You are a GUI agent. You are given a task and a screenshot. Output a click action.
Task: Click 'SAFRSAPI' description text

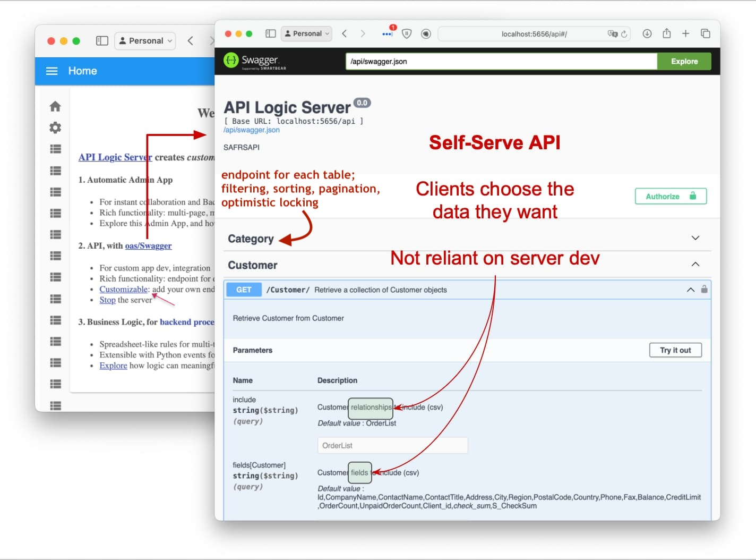pos(242,147)
